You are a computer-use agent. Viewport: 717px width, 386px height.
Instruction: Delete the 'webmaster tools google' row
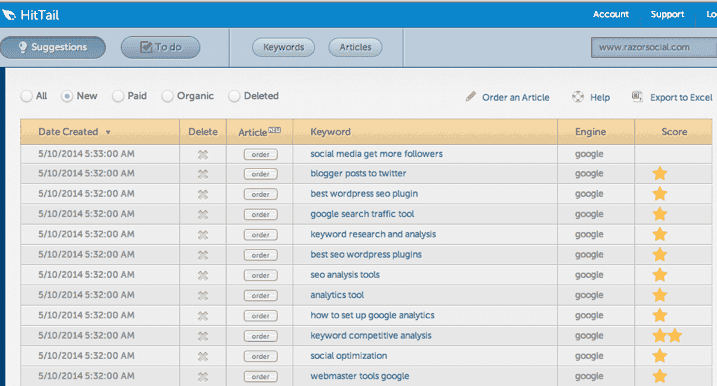click(x=203, y=377)
